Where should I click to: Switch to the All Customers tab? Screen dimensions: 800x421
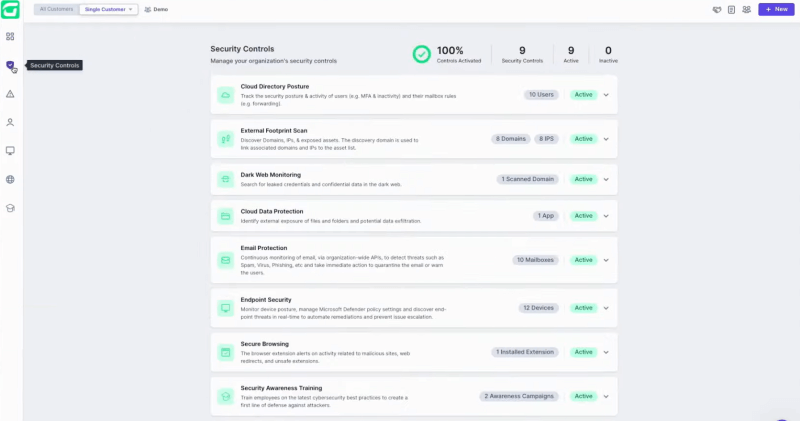pyautogui.click(x=57, y=9)
